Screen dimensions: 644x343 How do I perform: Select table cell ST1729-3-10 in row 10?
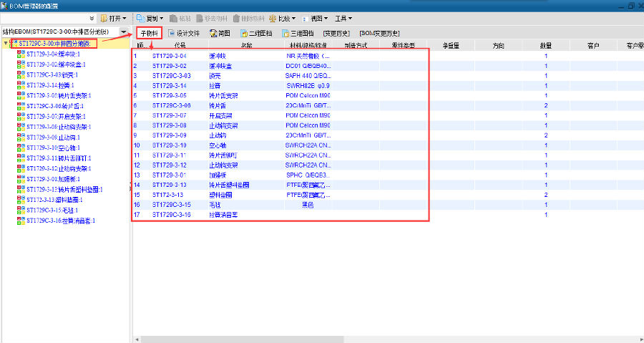[x=169, y=145]
